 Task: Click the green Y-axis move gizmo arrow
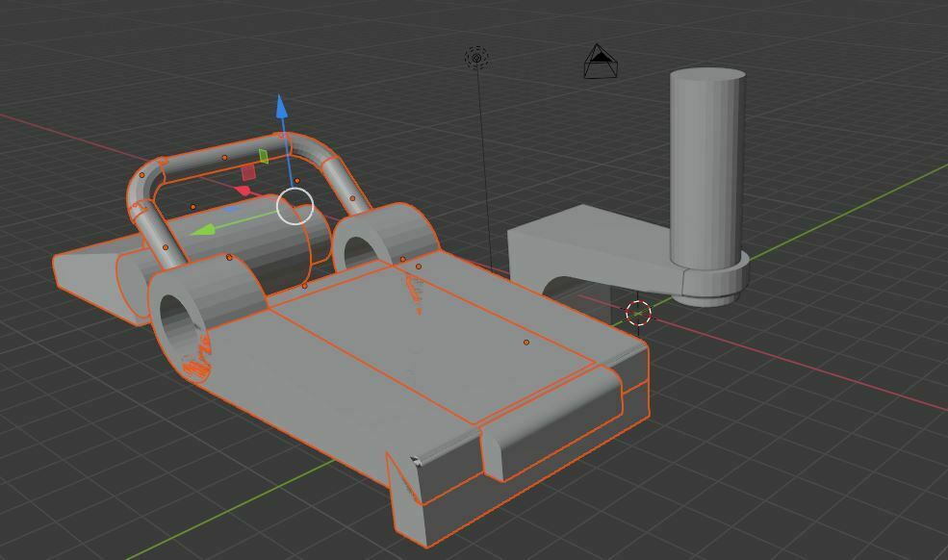[x=204, y=230]
